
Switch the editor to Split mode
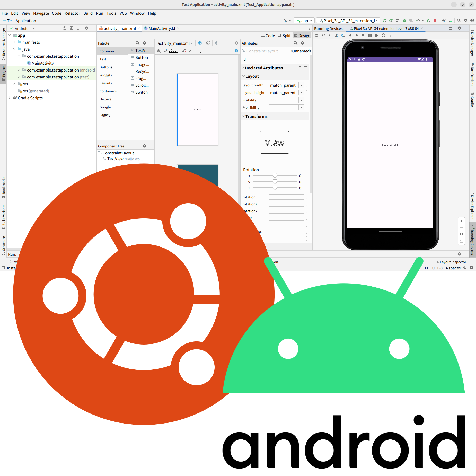coord(284,36)
